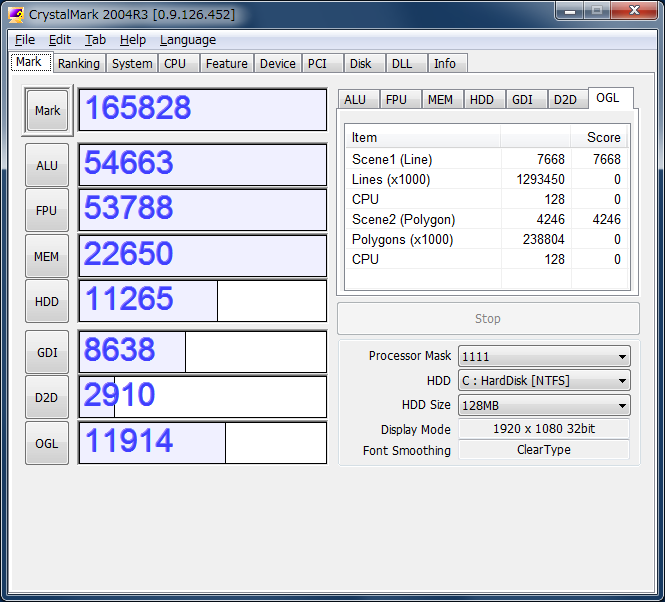This screenshot has height=602, width=665.
Task: Run the full Mark benchmark button
Action: coord(47,111)
